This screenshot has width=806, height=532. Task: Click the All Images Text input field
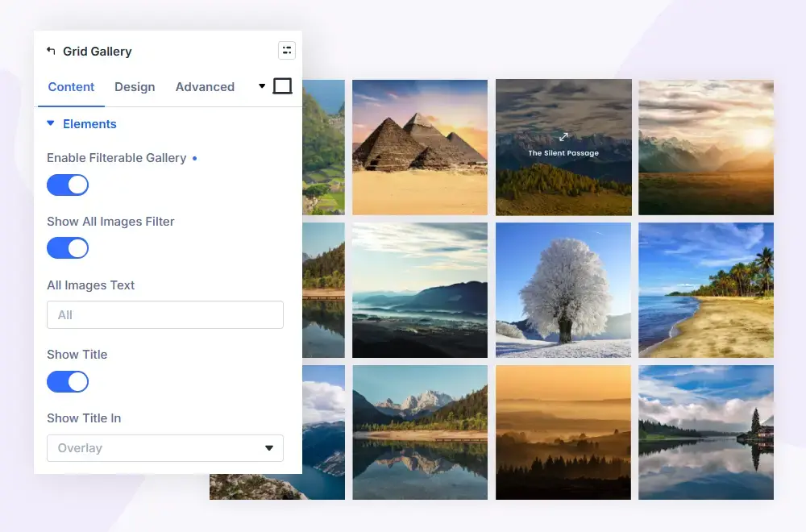tap(165, 314)
